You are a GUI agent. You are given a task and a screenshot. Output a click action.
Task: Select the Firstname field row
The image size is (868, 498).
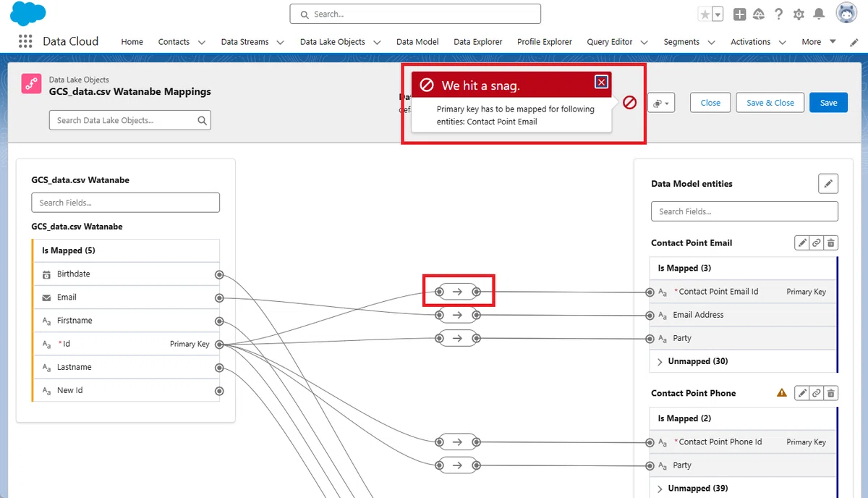(127, 321)
